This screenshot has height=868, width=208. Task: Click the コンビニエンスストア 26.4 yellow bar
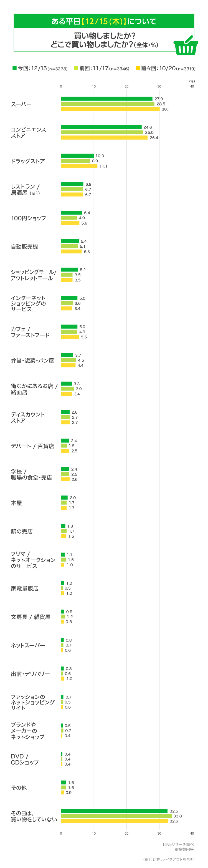click(104, 137)
